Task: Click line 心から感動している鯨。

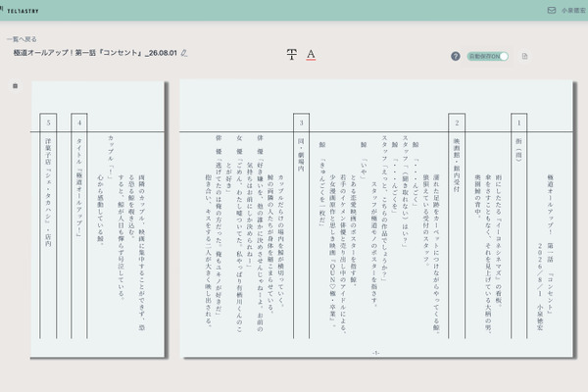Action: click(100, 210)
